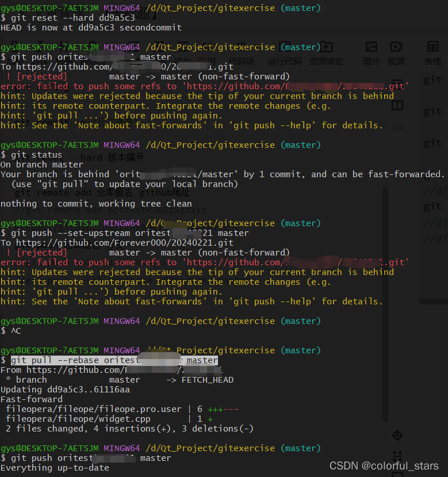Click the '$ git status' command line
Screen dimensions: 448x477
click(31, 155)
